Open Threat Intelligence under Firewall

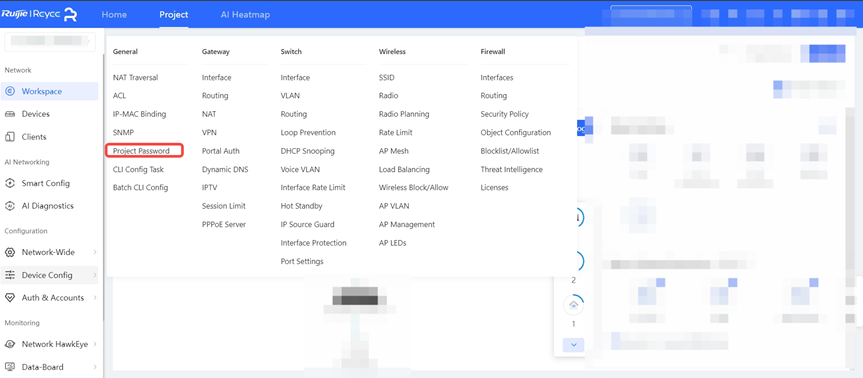tap(512, 169)
